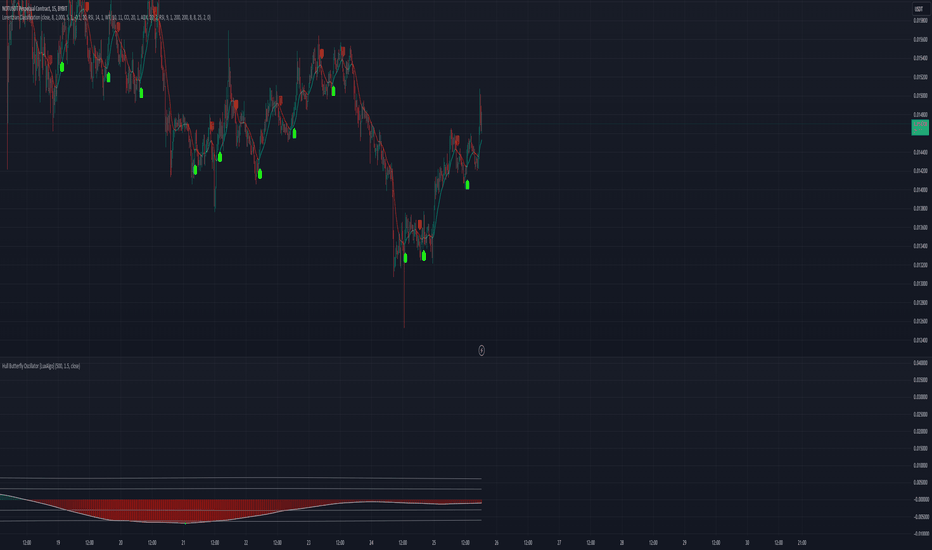This screenshot has height=550, width=932.
Task: Click the date label 19 on the time axis
Action: point(58,543)
